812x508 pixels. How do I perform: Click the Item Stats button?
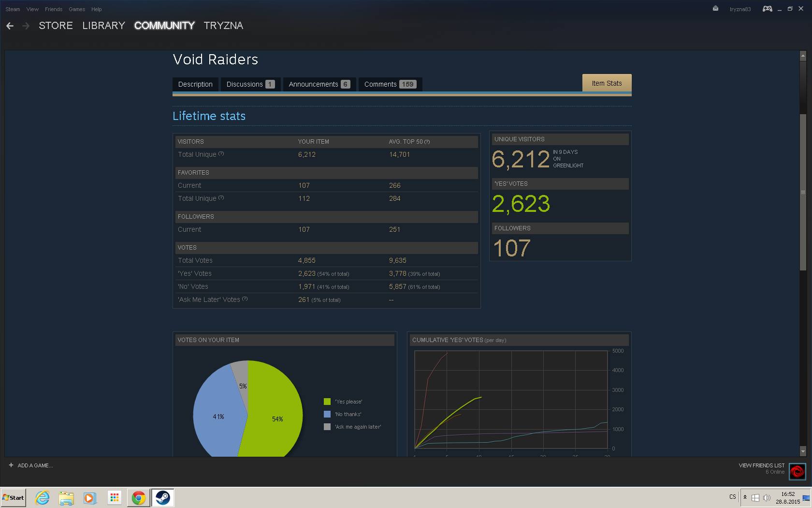607,83
